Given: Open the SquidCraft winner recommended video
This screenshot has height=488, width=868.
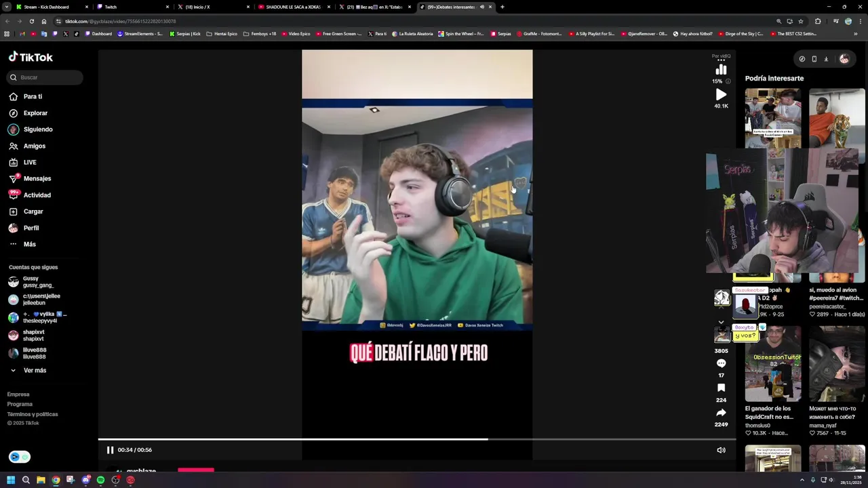Looking at the screenshot, I should [773, 364].
